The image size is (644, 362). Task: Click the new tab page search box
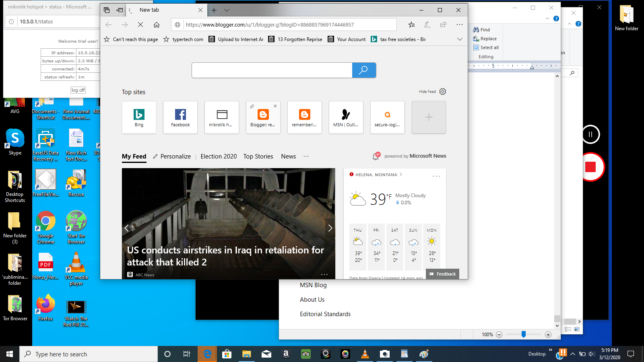coord(272,70)
